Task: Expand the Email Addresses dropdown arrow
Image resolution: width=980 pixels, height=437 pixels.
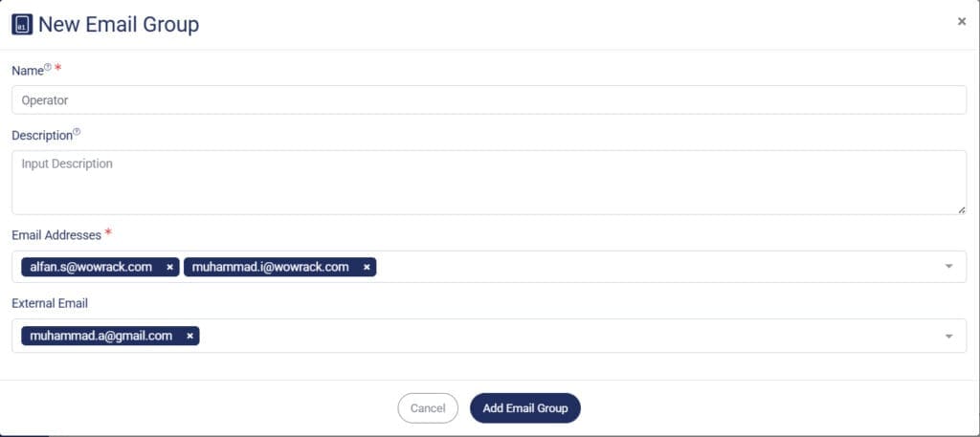Action: [x=948, y=267]
